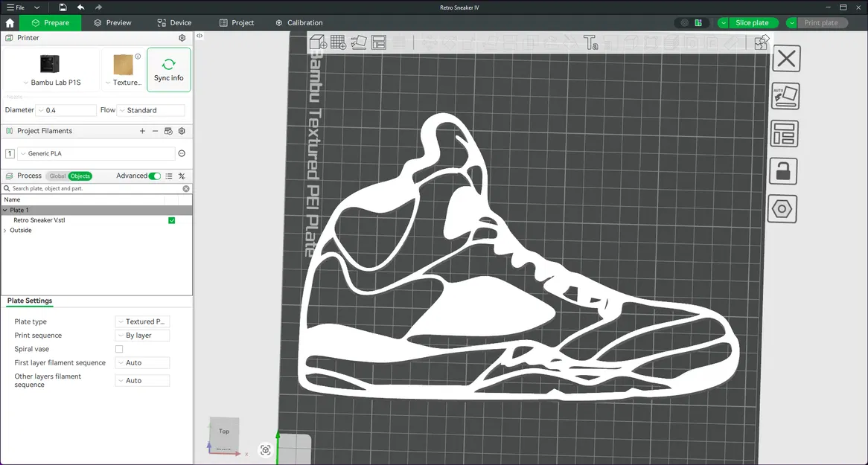
Task: Open plate settings hexagon icon
Action: click(x=783, y=209)
